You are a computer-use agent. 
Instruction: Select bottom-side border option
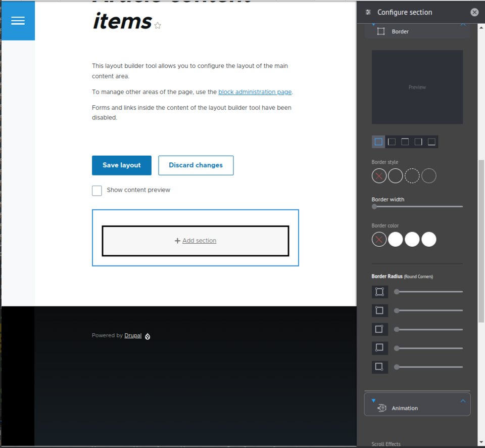click(x=431, y=142)
